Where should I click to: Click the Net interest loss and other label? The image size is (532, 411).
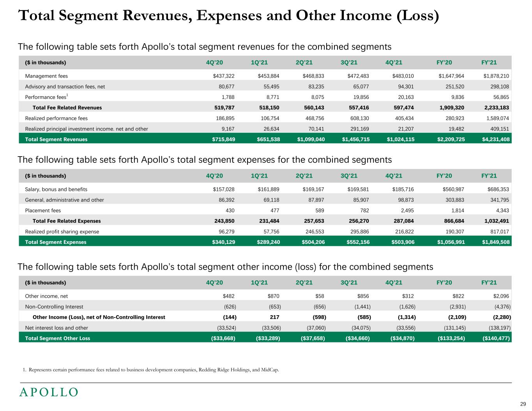click(x=57, y=328)
